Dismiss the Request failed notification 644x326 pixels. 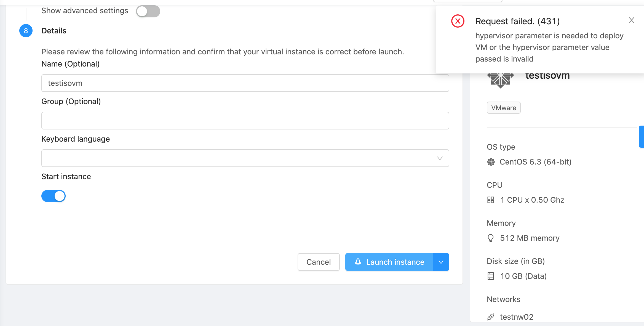click(631, 20)
